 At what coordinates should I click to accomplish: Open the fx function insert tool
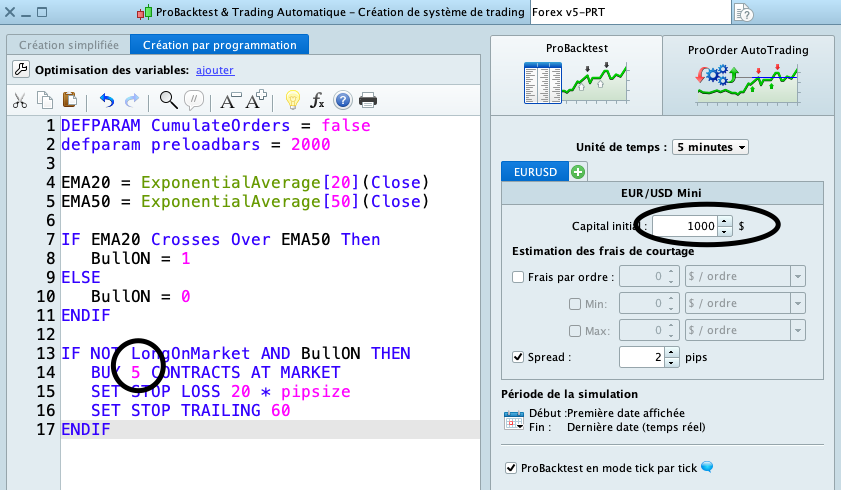click(317, 100)
